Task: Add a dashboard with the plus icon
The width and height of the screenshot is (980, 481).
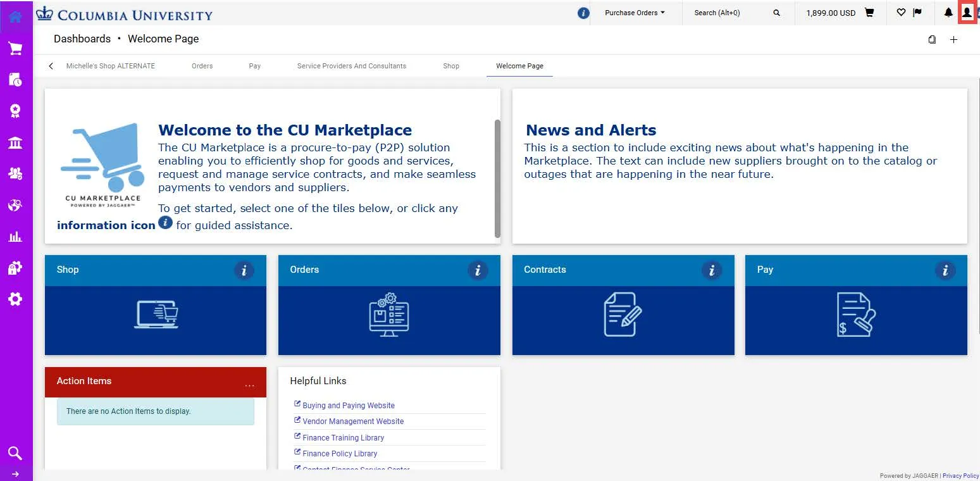Action: tap(953, 39)
